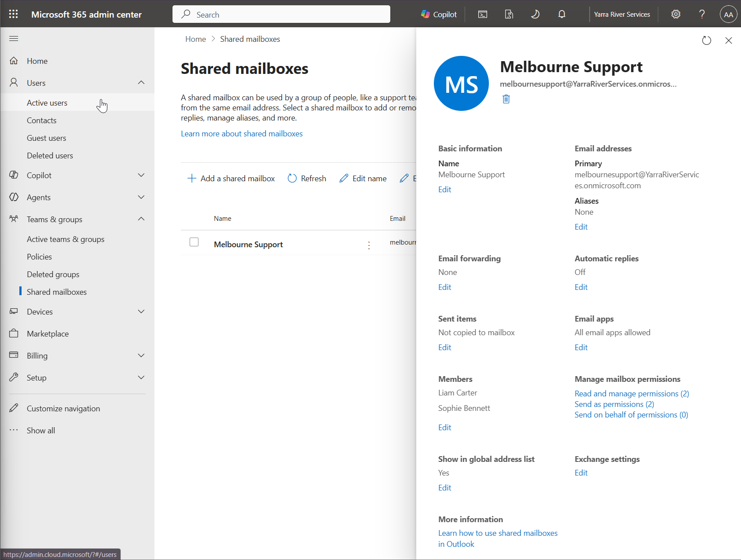The image size is (741, 560).
Task: Click the Marketplace bag icon
Action: coord(14,333)
